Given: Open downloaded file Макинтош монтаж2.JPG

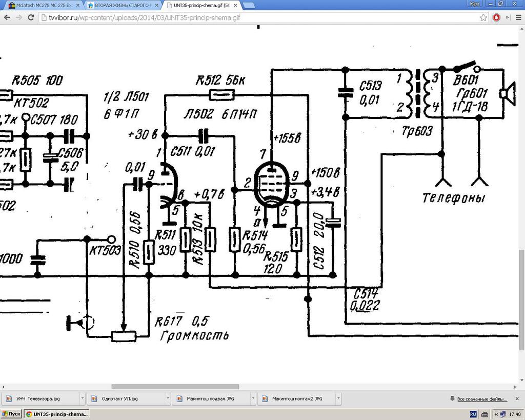Looking at the screenshot, I should tap(297, 398).
